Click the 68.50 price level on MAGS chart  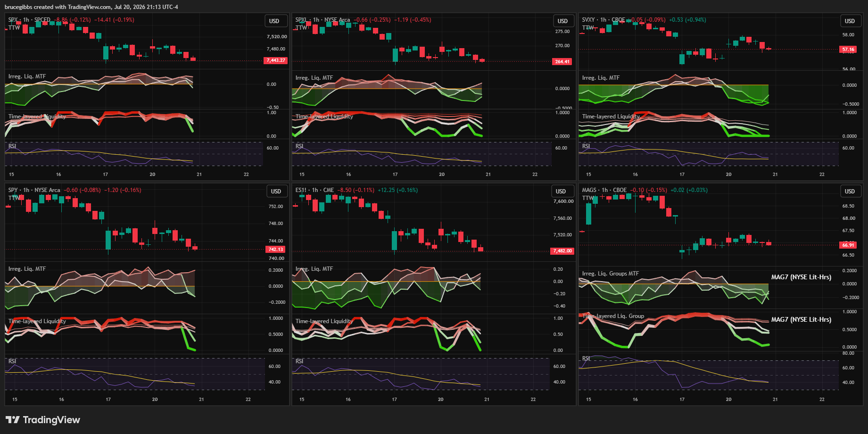tap(848, 206)
